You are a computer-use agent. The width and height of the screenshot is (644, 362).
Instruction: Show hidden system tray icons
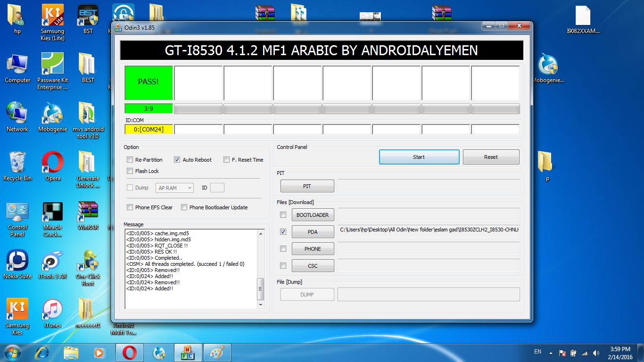(551, 353)
